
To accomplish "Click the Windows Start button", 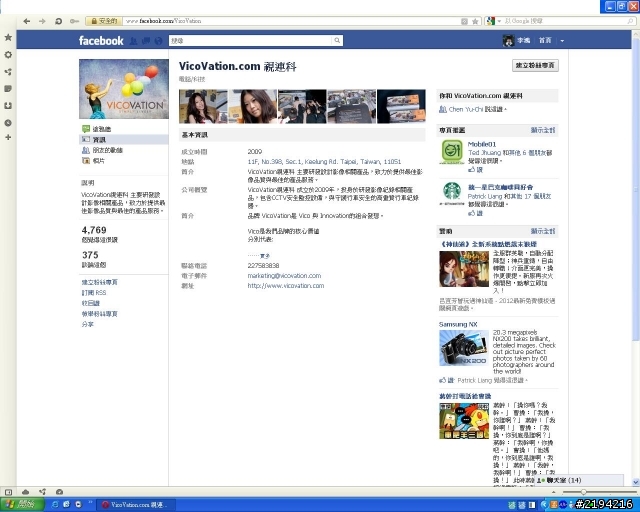I will click(22, 505).
